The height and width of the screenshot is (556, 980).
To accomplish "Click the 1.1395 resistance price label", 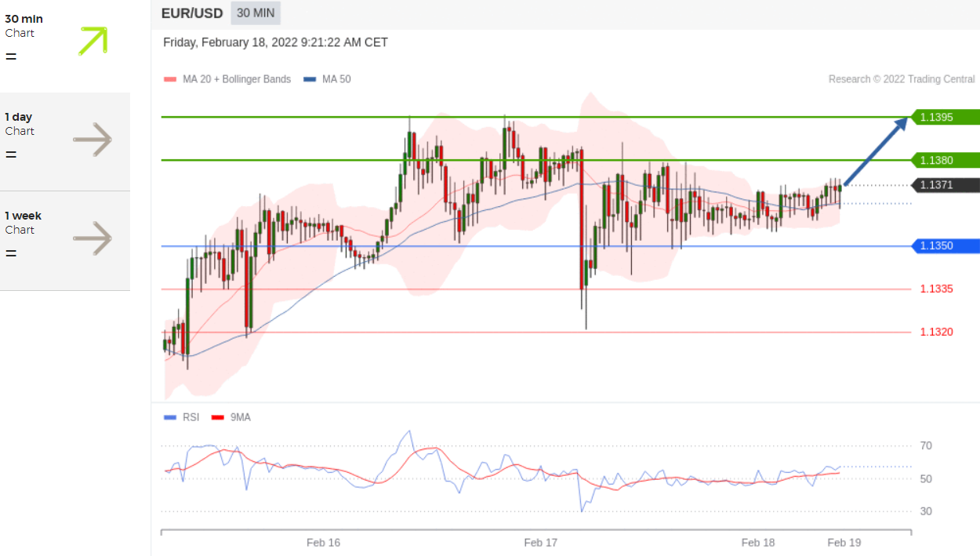I will coord(945,118).
